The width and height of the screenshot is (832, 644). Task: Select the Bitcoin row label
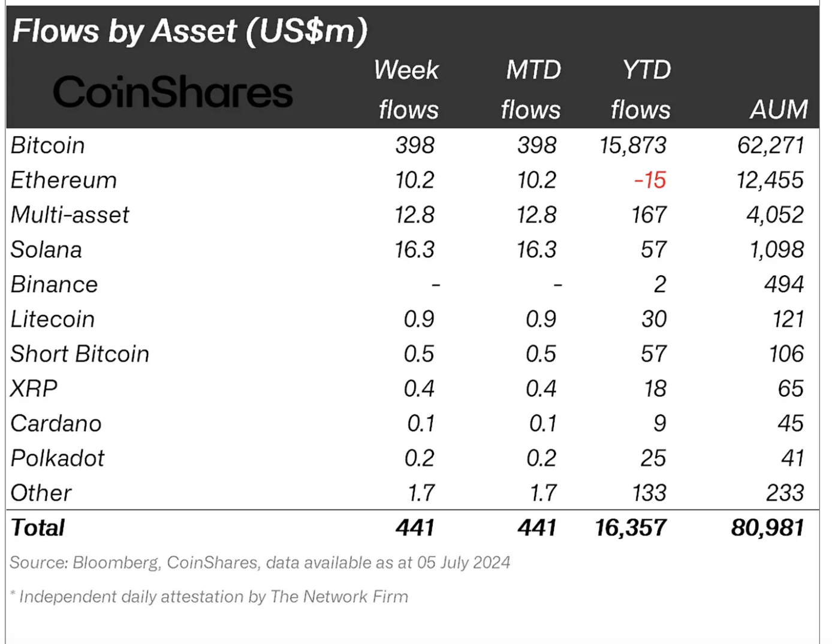click(x=48, y=146)
